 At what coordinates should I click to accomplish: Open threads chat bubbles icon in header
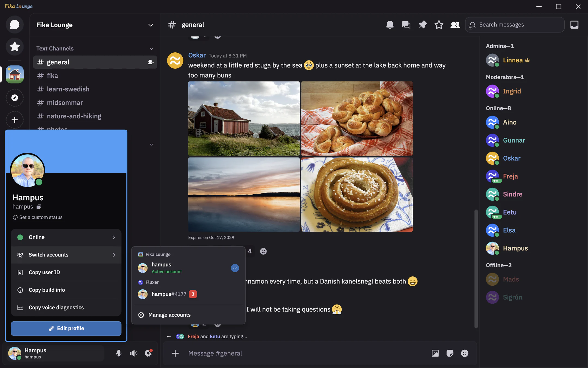pyautogui.click(x=406, y=25)
